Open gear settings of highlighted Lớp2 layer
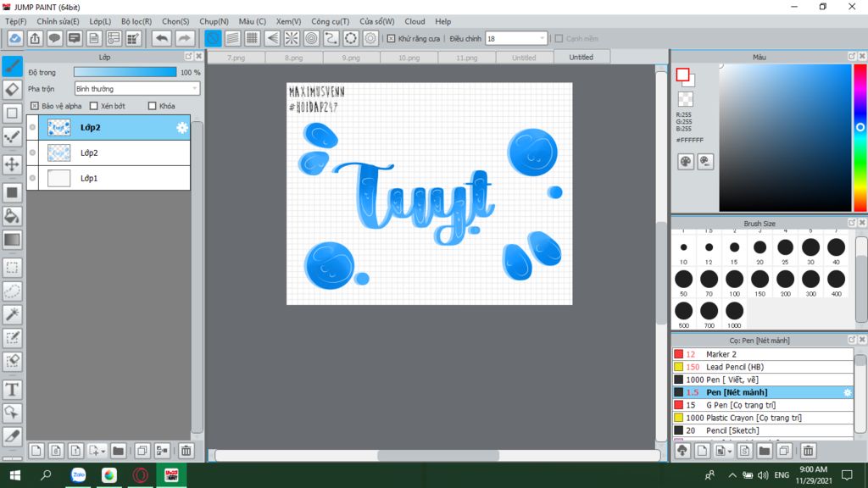The width and height of the screenshot is (868, 488). (x=182, y=128)
